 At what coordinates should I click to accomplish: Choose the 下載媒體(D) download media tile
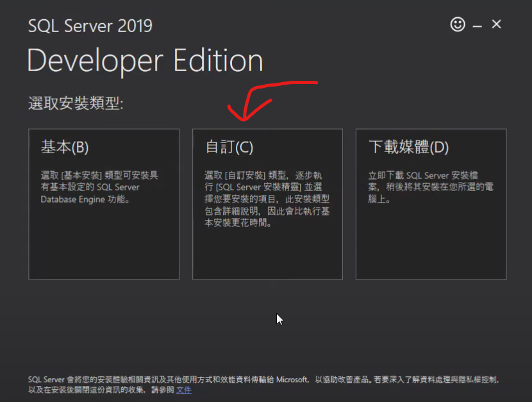point(431,205)
